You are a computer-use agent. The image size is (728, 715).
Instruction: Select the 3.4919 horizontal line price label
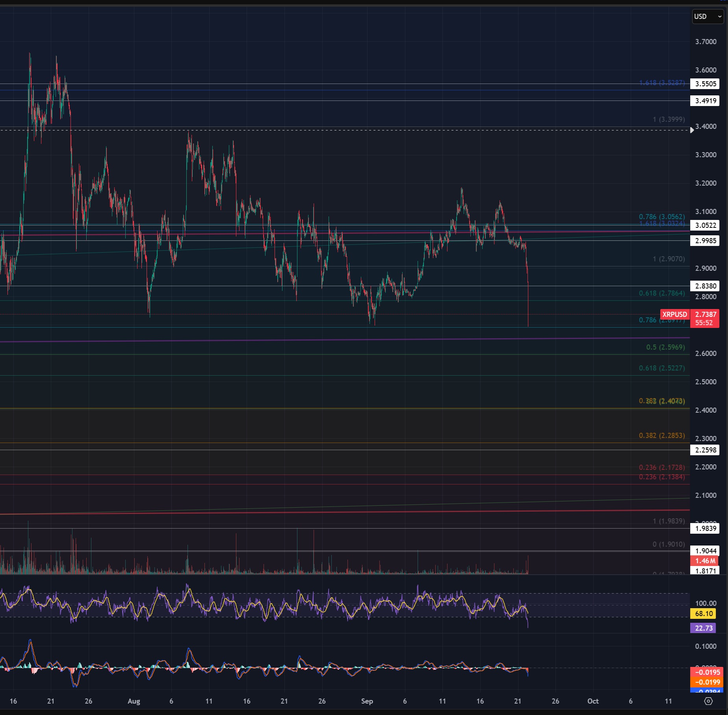click(705, 101)
